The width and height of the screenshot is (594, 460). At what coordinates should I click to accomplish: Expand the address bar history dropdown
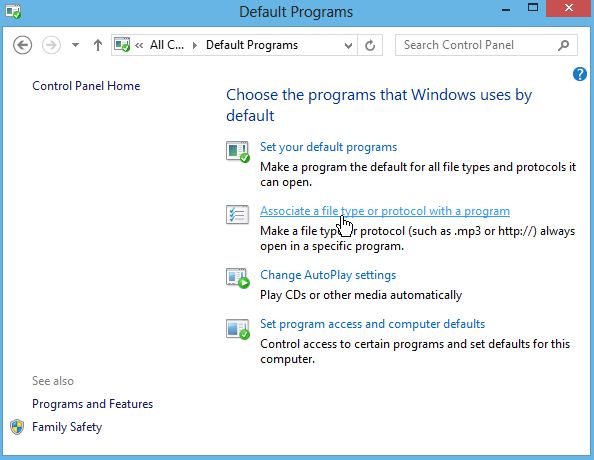(x=348, y=45)
